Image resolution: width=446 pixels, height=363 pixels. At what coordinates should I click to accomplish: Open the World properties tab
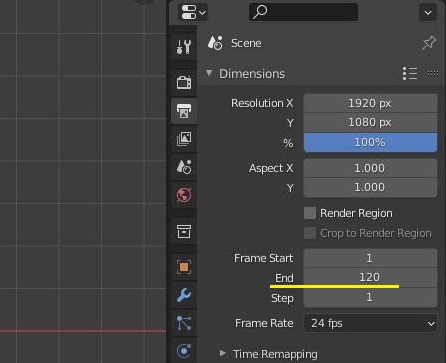tap(184, 195)
